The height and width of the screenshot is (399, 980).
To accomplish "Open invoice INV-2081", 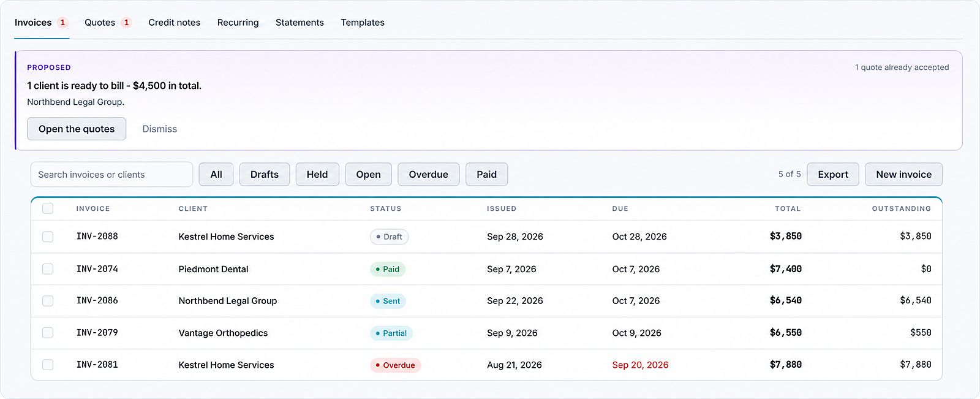I will coord(97,365).
